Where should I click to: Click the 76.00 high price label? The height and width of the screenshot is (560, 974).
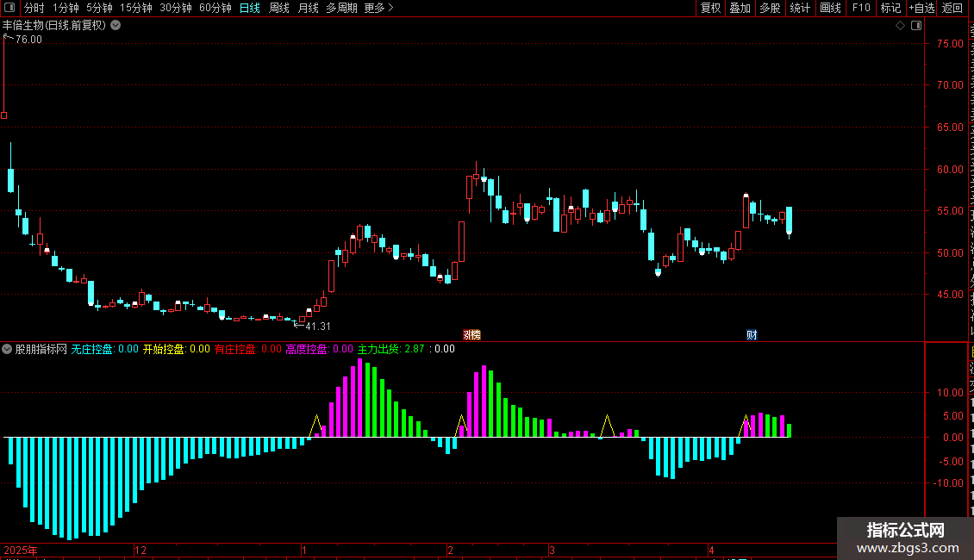pos(28,39)
